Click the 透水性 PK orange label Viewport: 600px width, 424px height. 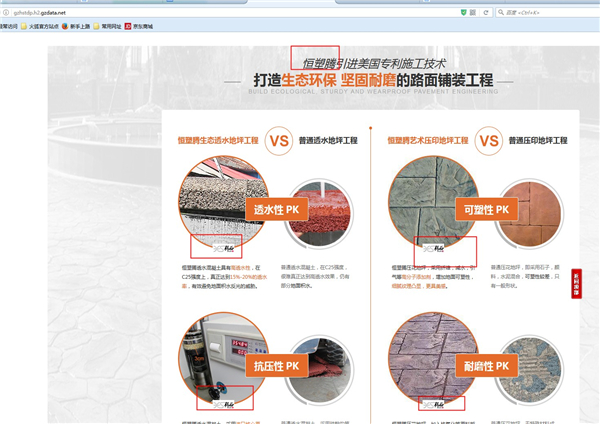[282, 211]
